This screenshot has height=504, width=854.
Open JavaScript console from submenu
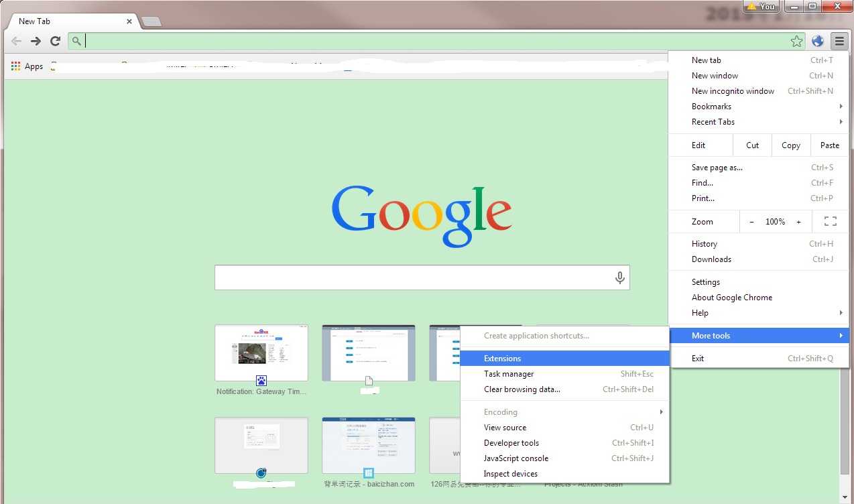click(565, 458)
